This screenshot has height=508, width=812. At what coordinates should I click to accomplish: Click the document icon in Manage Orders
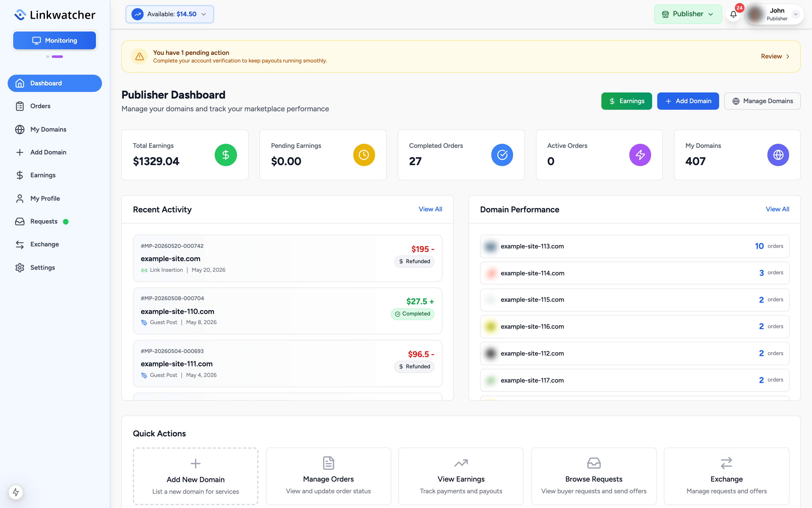click(329, 463)
